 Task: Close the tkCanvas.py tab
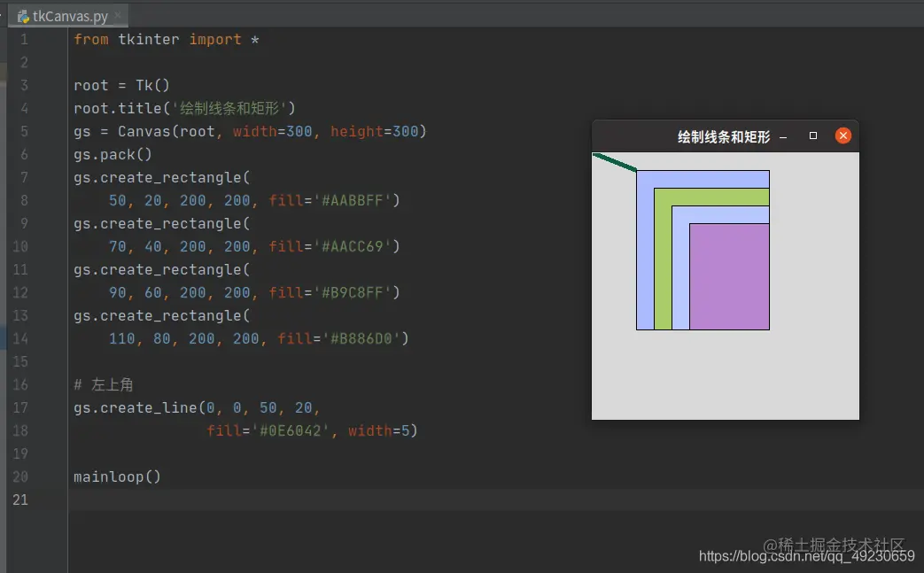118,15
